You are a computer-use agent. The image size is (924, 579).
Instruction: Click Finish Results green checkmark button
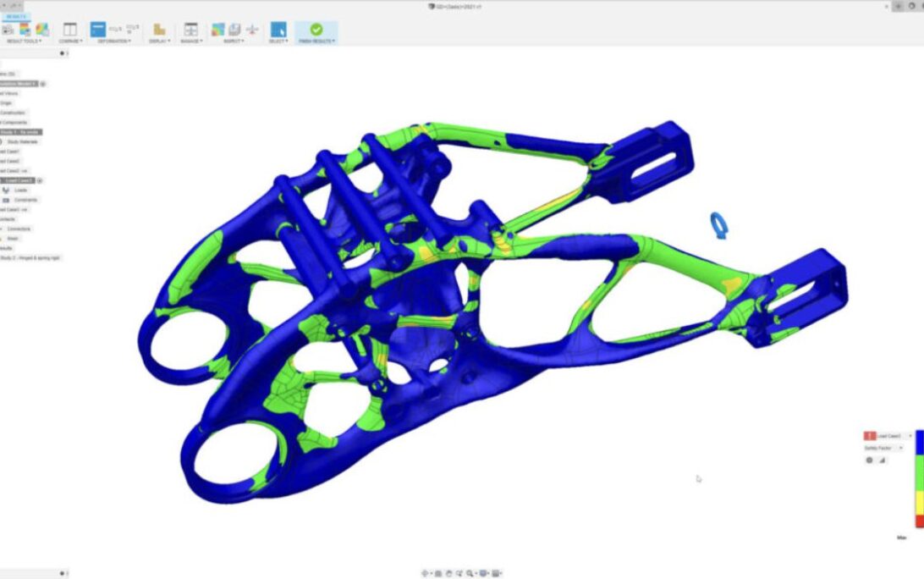tap(316, 29)
